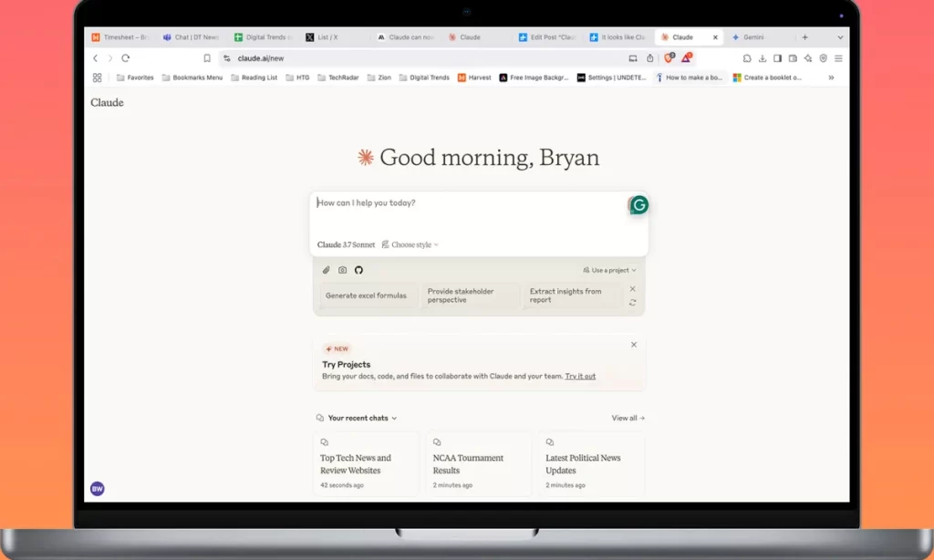Click the camera screenshot capture icon

pos(342,270)
